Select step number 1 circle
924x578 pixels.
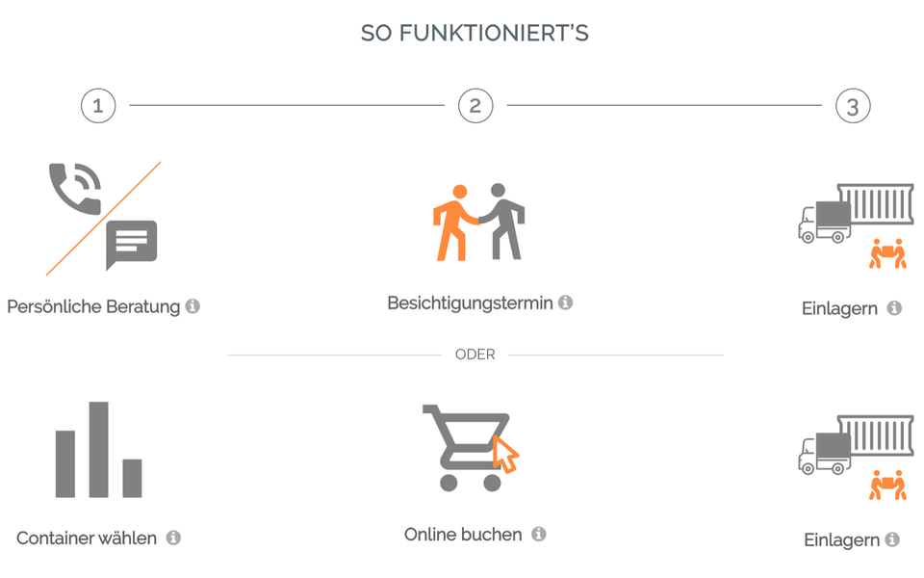point(98,105)
